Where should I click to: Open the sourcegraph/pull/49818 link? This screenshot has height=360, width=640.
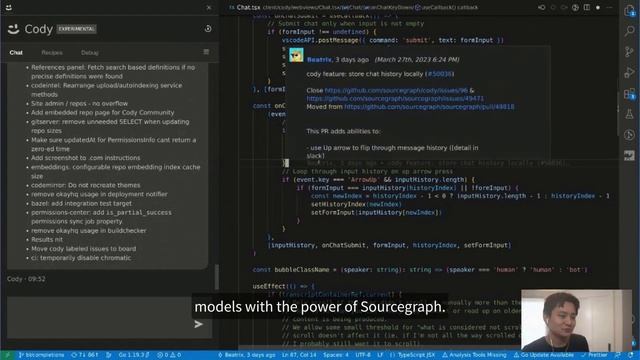click(429, 107)
